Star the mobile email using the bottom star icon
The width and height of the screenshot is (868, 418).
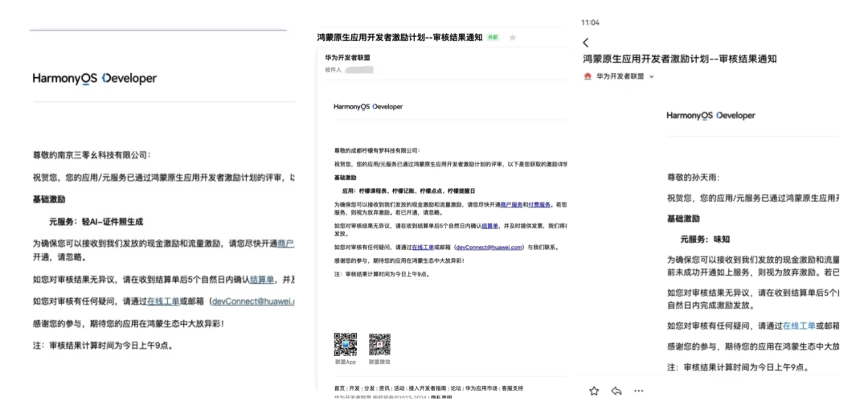click(x=594, y=391)
